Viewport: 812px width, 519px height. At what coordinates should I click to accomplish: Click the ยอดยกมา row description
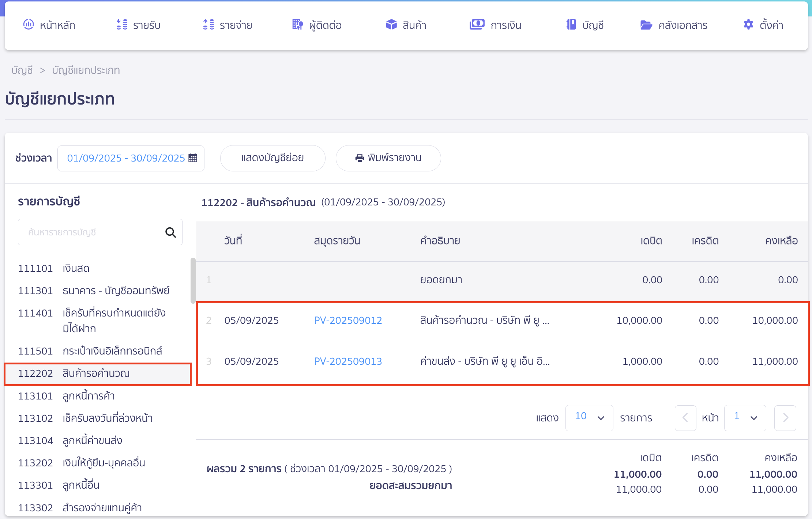tap(441, 280)
